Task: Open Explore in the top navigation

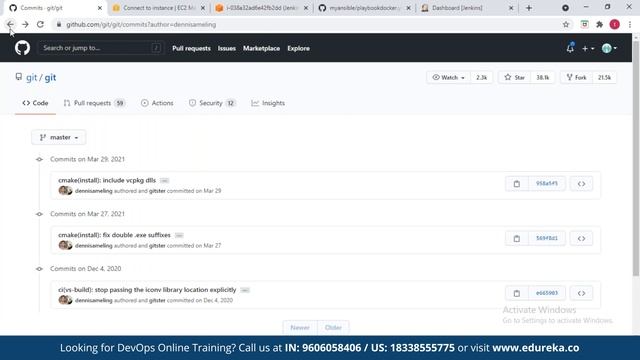Action: tap(298, 48)
